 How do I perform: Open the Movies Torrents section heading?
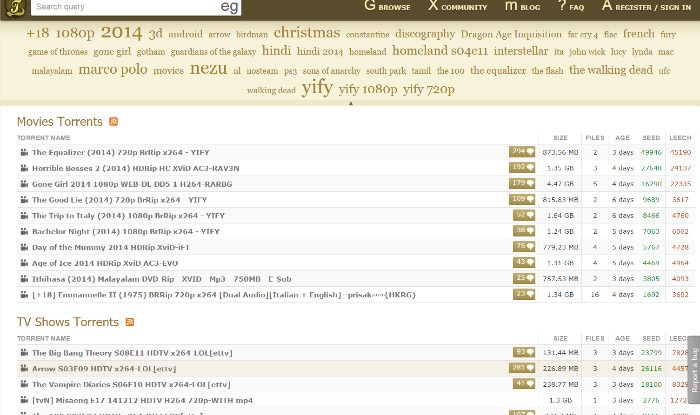(x=60, y=121)
